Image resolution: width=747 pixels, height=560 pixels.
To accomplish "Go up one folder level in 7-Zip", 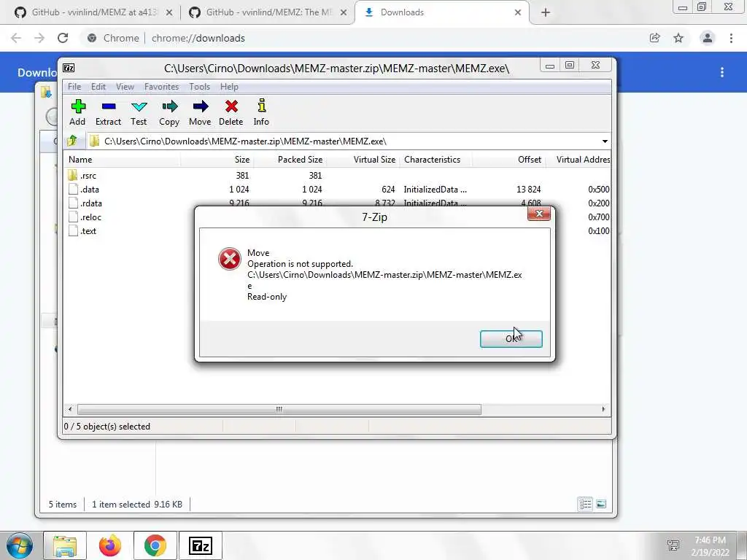I will click(72, 141).
